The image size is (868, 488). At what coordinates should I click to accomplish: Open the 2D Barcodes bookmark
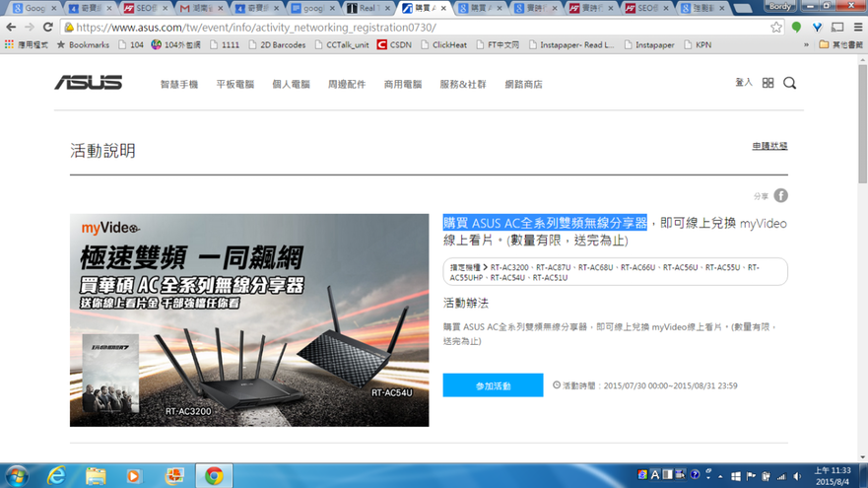[277, 45]
